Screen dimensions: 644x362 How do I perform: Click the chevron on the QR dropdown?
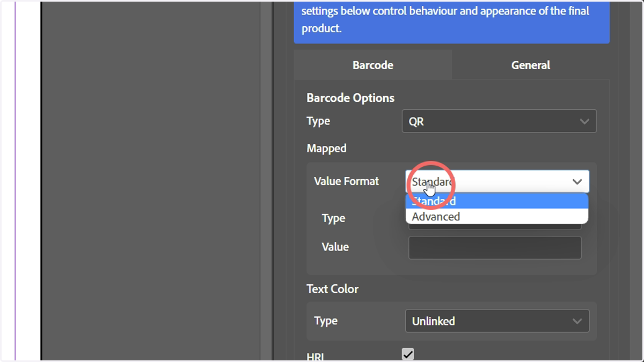pyautogui.click(x=584, y=122)
